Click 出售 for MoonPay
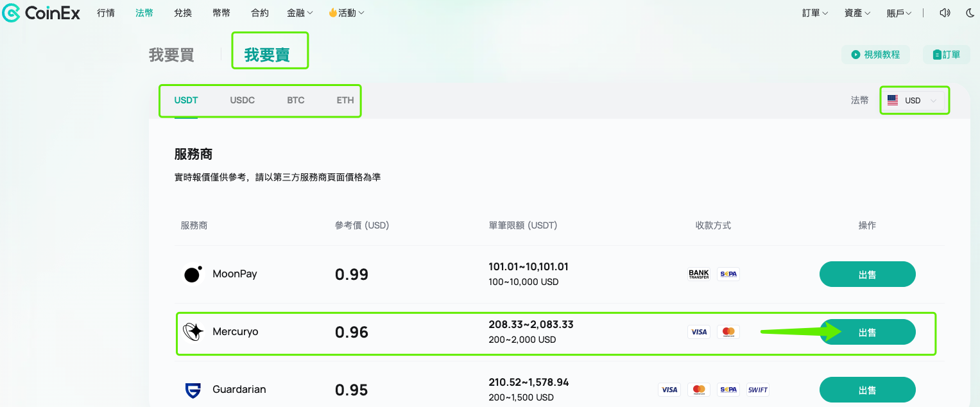Screen dimensions: 980x407 click(868, 274)
